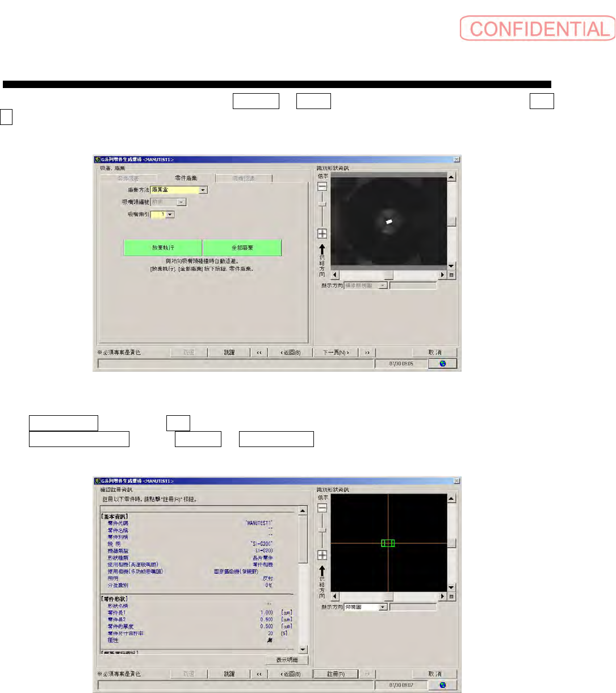Click scroll-down arrow of discard window camera image
This screenshot has width=616, height=693.
(451, 266)
